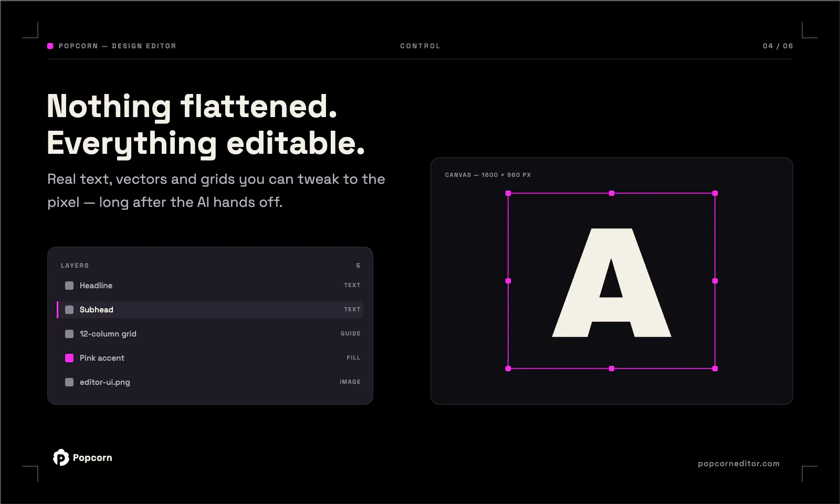Click the bottom-right selection handle
The height and width of the screenshot is (504, 840).
(715, 369)
